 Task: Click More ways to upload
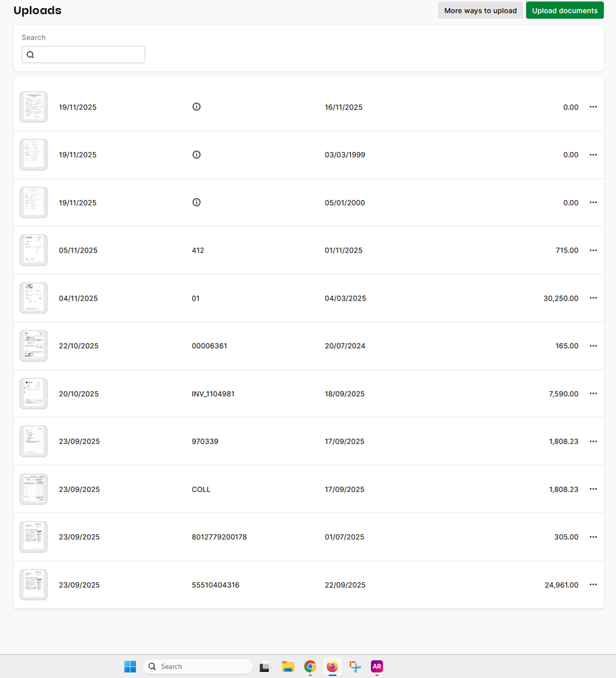pos(480,10)
